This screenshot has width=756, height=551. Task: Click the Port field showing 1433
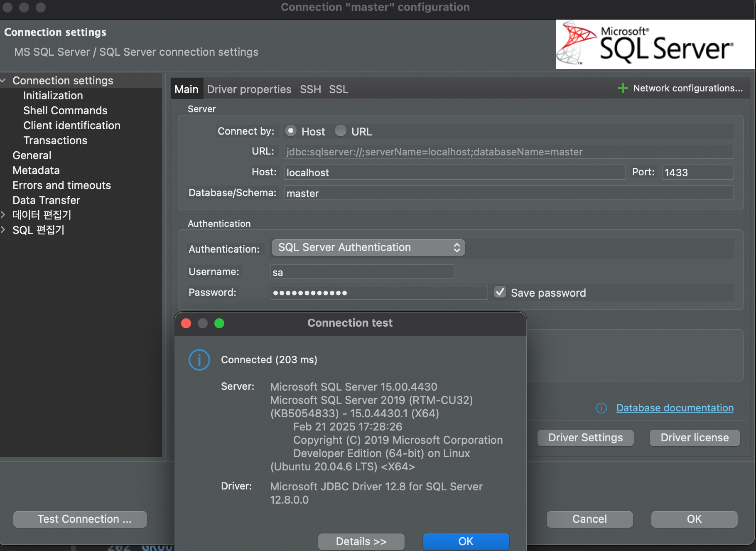(697, 172)
